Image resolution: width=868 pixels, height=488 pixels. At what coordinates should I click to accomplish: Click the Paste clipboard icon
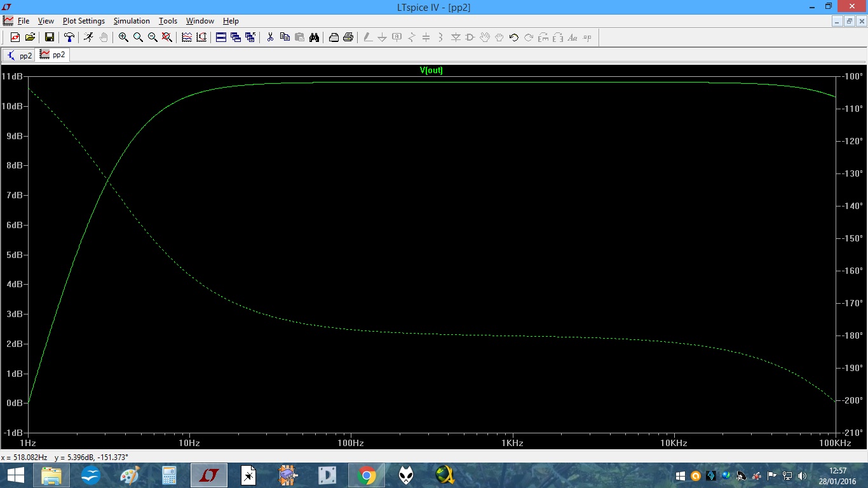(x=299, y=37)
